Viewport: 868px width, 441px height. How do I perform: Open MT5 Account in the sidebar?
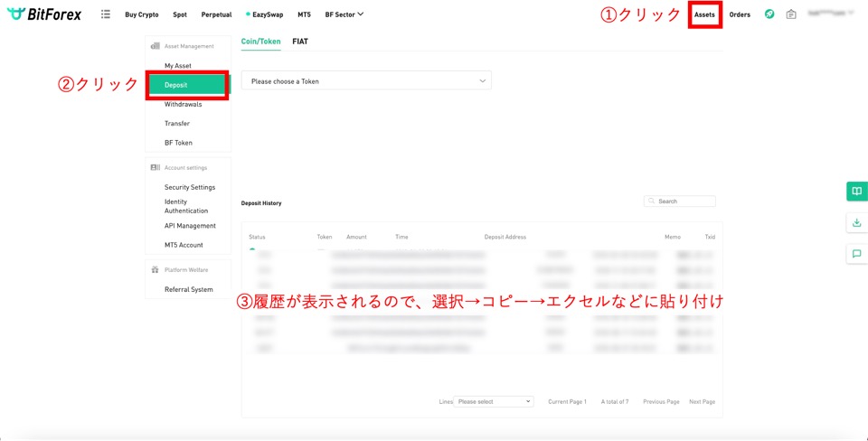click(184, 245)
